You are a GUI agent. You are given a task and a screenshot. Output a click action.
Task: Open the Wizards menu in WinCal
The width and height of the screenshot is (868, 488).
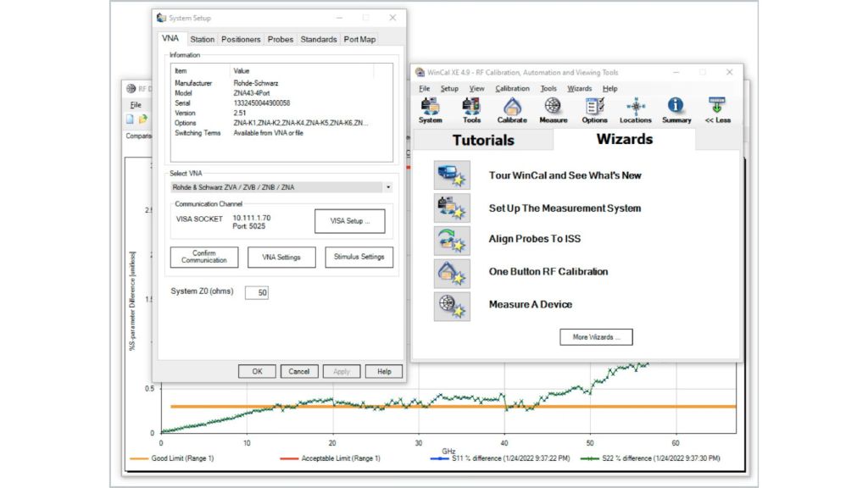pyautogui.click(x=580, y=88)
